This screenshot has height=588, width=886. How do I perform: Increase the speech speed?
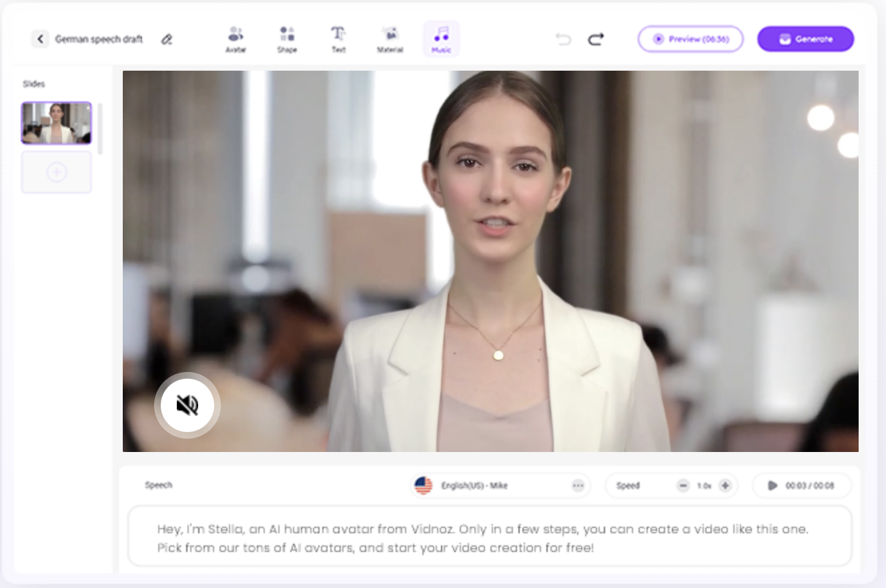(x=725, y=485)
